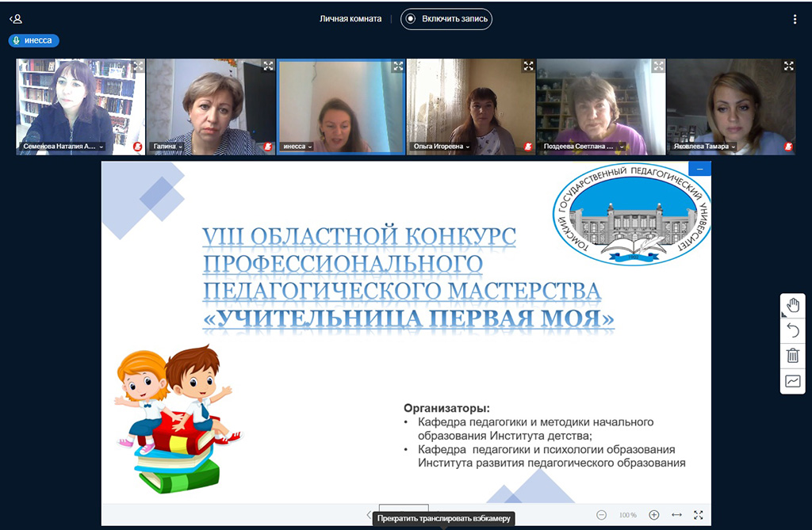Open dropdown next to Ольга Игоревна's name
The image size is (812, 530).
tap(468, 147)
